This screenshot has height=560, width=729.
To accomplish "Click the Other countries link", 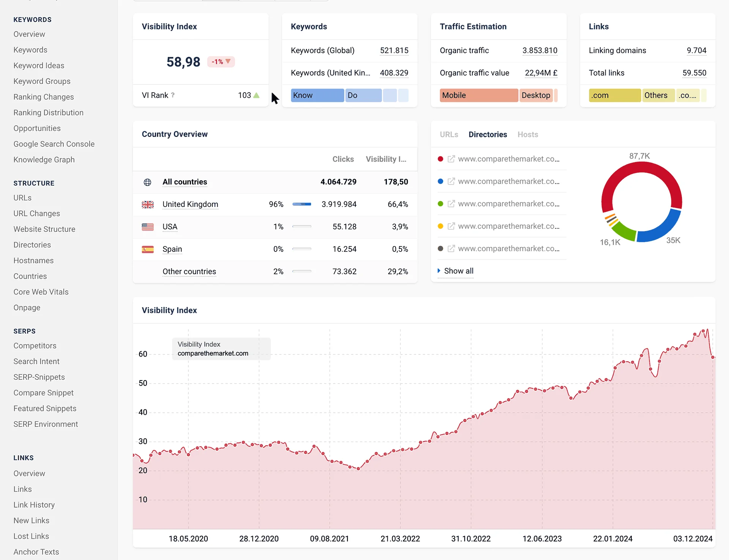I will pyautogui.click(x=189, y=272).
